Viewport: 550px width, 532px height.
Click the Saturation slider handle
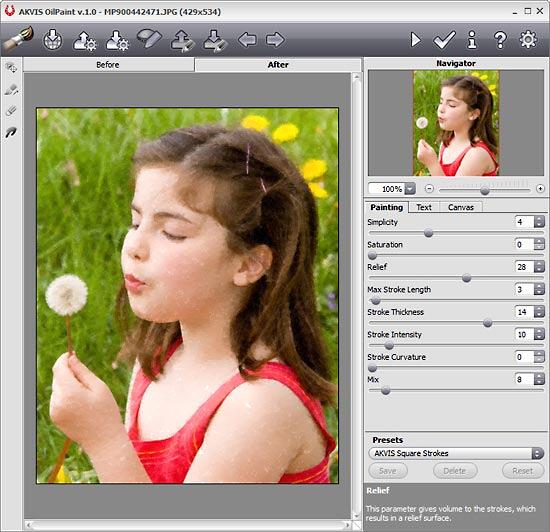click(373, 256)
